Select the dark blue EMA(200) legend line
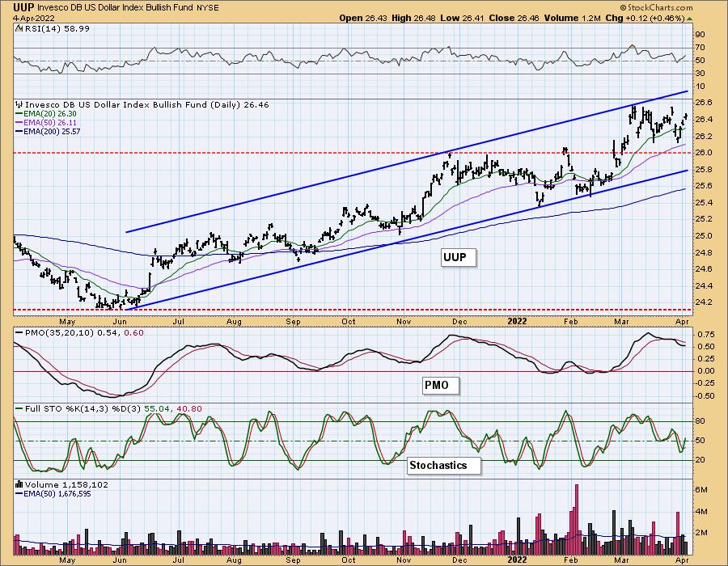This screenshot has width=728, height=566. click(19, 131)
